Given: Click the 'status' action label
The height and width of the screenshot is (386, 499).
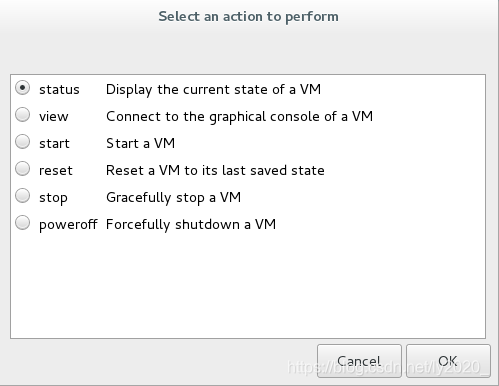Looking at the screenshot, I should pyautogui.click(x=59, y=90).
